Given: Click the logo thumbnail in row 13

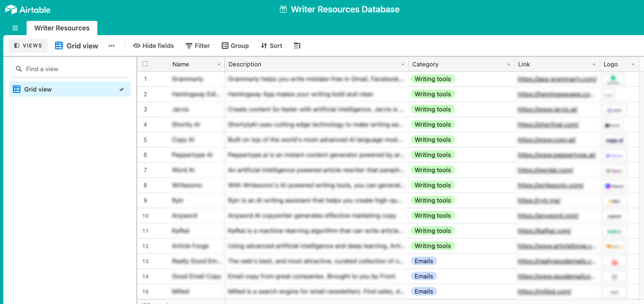Looking at the screenshot, I should [x=615, y=261].
